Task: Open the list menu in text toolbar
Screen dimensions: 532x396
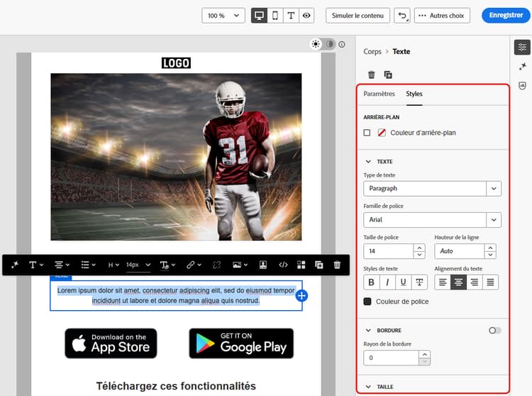Action: [x=88, y=265]
